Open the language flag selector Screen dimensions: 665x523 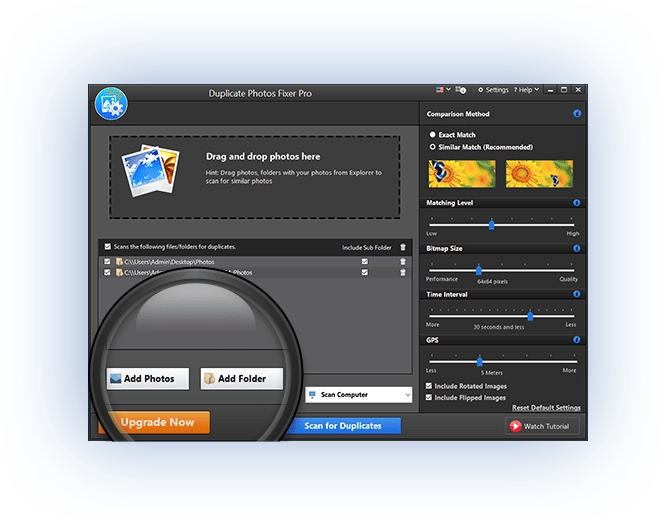443,89
